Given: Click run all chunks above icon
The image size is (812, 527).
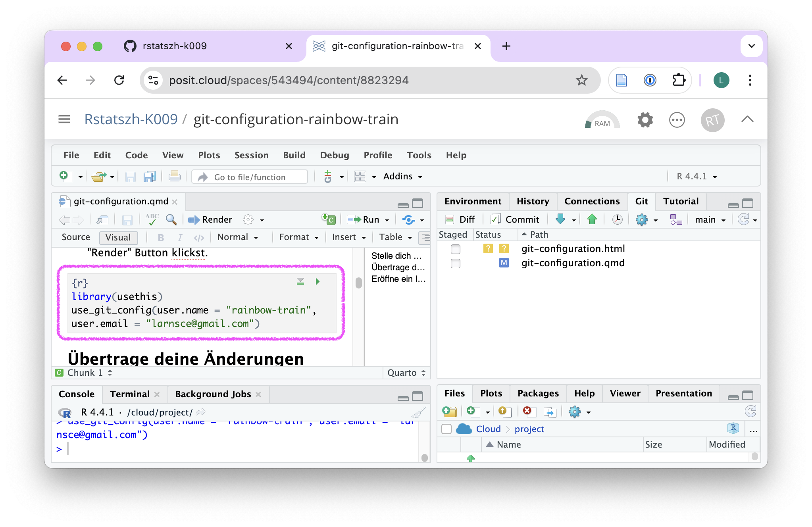Looking at the screenshot, I should [x=300, y=282].
